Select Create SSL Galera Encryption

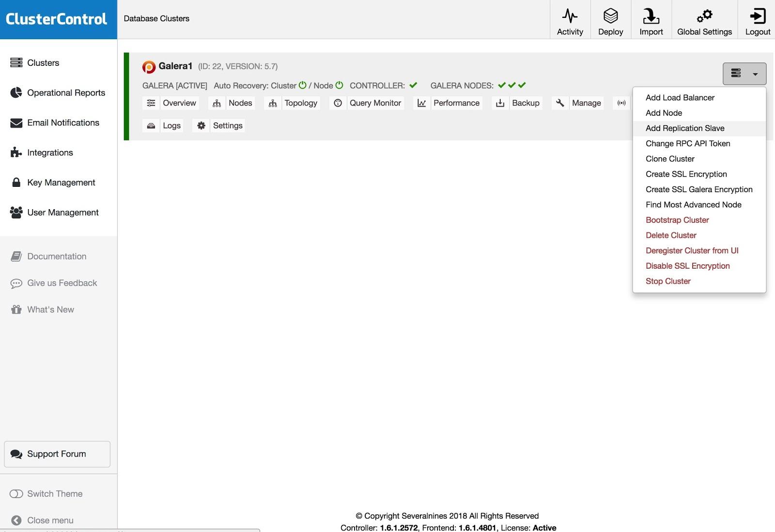click(699, 190)
